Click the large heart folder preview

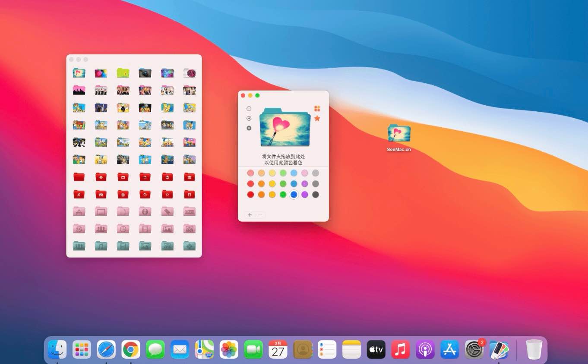click(285, 128)
